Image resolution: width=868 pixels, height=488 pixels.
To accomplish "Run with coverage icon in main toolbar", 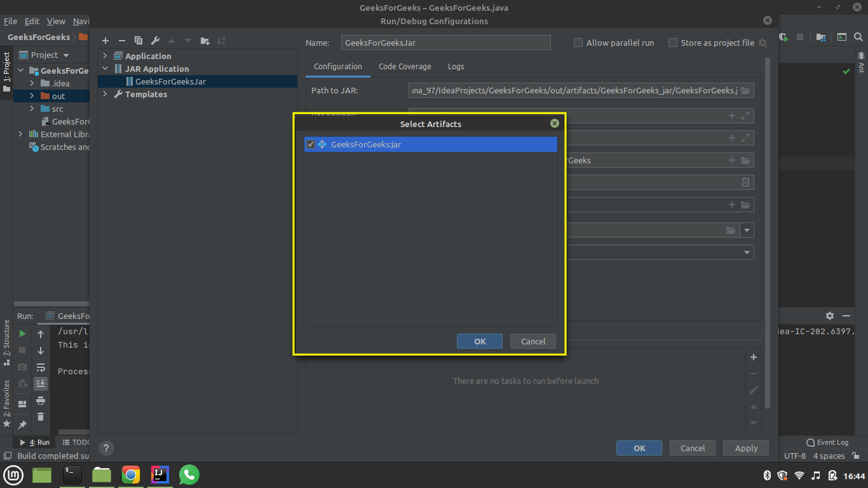I will point(784,37).
